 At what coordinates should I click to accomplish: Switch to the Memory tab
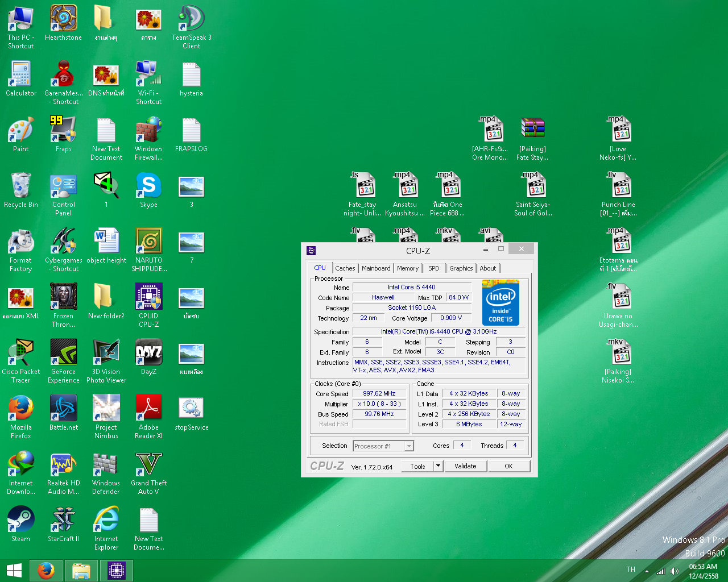click(x=408, y=268)
